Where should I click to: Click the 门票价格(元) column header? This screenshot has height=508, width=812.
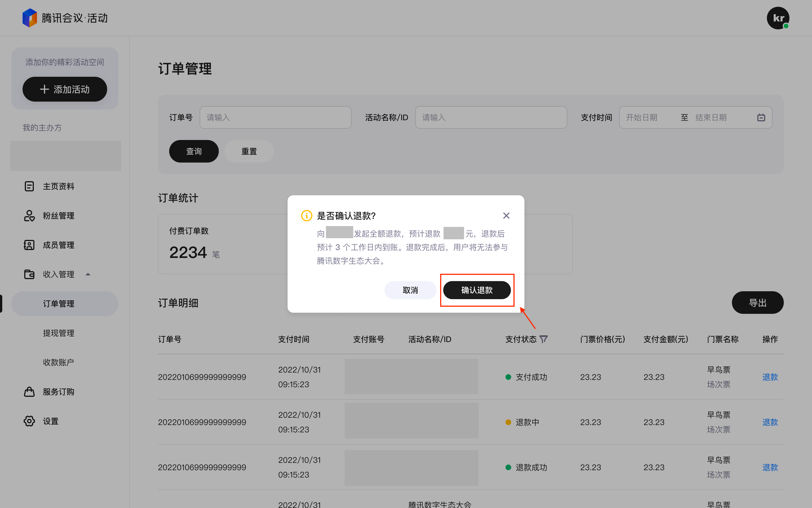(603, 339)
